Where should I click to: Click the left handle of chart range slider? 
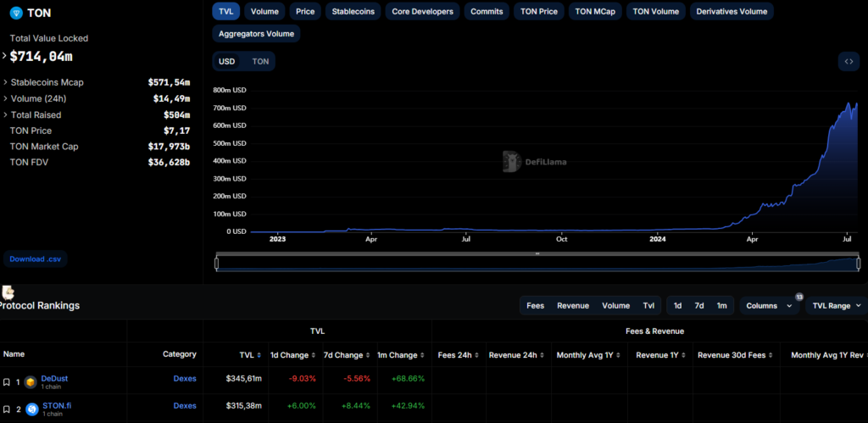click(x=217, y=264)
